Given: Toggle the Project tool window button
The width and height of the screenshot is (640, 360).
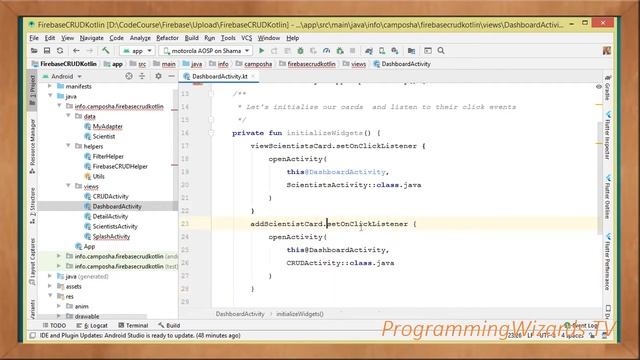Looking at the screenshot, I should tap(33, 91).
